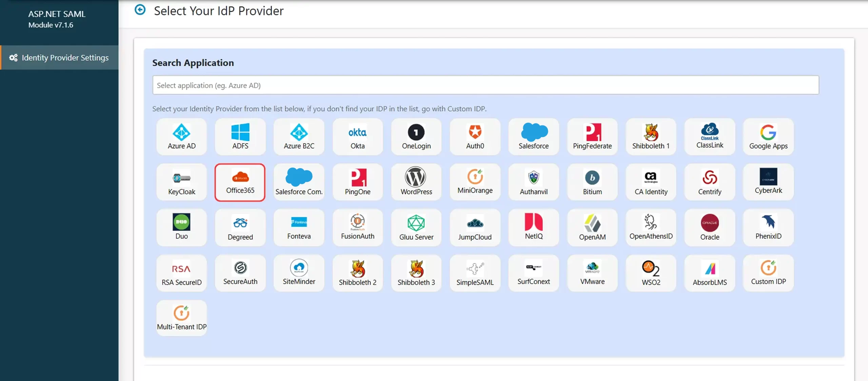The height and width of the screenshot is (381, 868).
Task: Click the ASP.NET SAML Module title
Action: (57, 19)
